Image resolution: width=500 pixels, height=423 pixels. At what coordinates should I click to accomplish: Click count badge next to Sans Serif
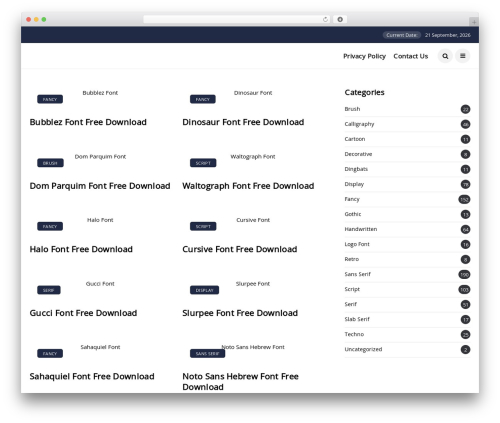point(464,274)
